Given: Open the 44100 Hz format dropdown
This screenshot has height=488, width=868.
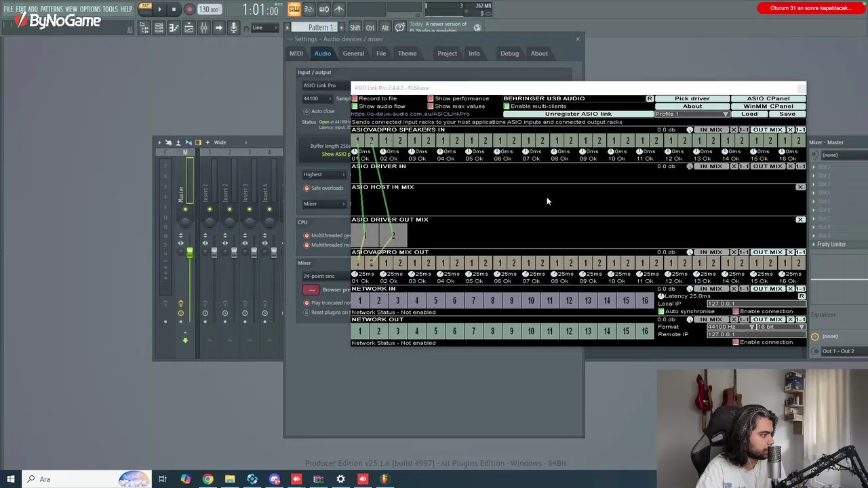Looking at the screenshot, I should click(730, 327).
